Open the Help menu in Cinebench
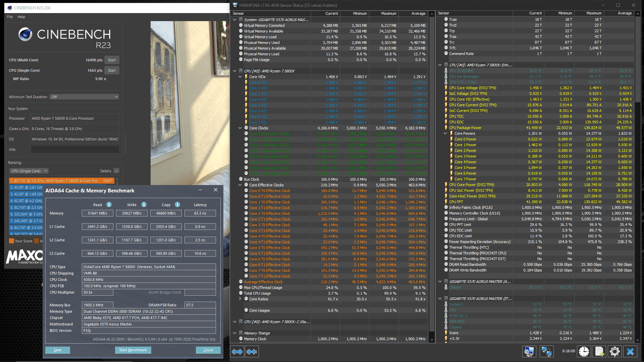644x362 pixels. pyautogui.click(x=21, y=17)
